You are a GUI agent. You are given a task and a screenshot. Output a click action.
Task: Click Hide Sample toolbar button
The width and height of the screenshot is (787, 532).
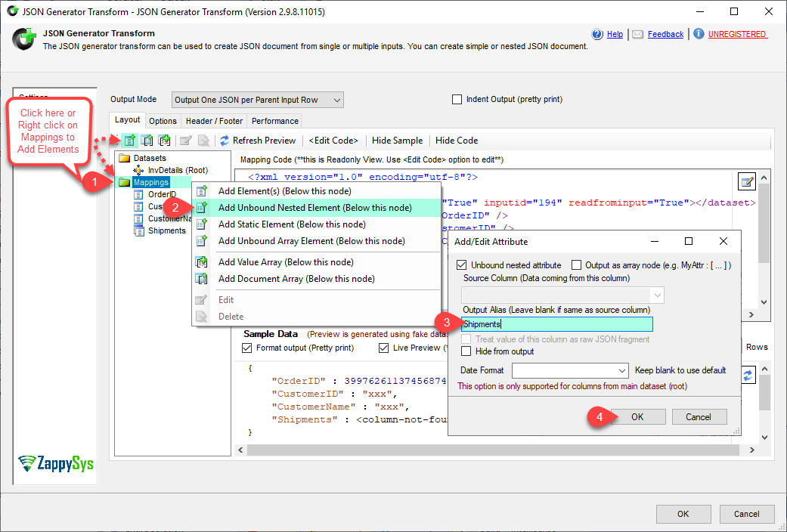click(398, 141)
